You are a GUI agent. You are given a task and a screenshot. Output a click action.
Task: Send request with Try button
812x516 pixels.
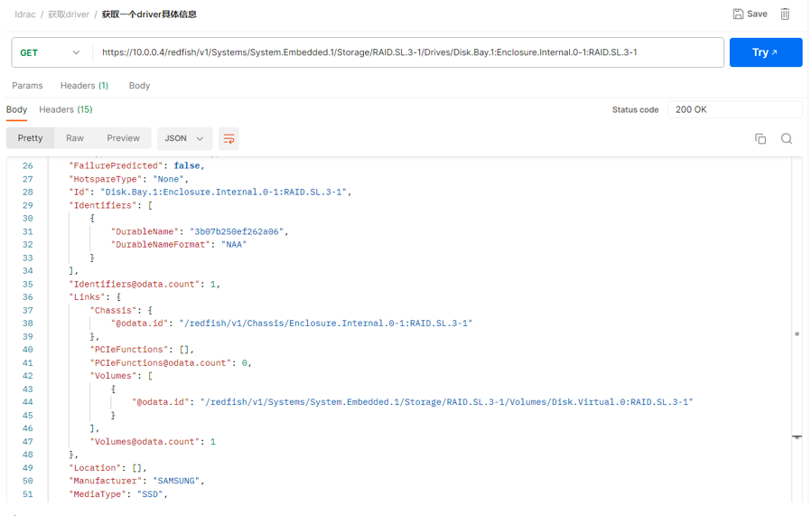pos(765,52)
